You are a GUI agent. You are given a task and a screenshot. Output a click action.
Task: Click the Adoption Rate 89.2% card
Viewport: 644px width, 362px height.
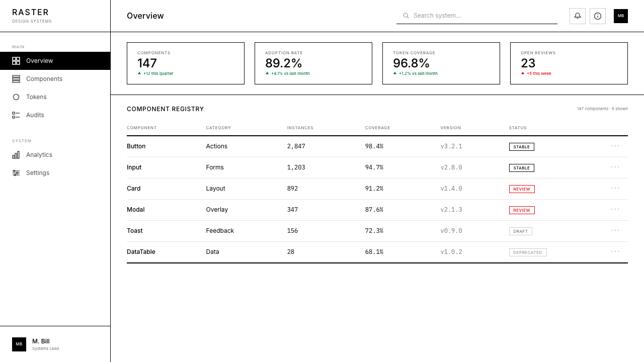pos(313,63)
